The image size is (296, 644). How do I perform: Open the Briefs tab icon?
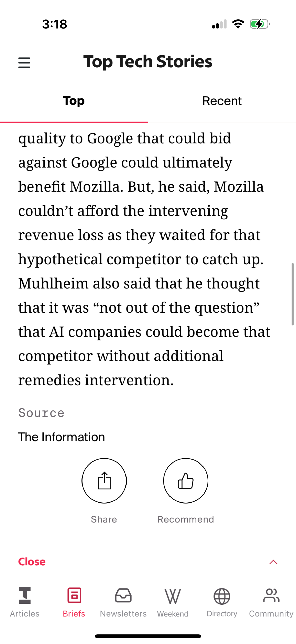click(74, 596)
